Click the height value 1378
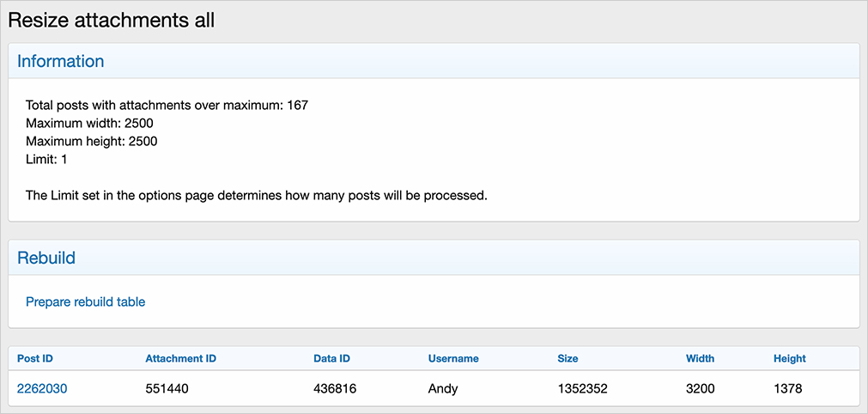The width and height of the screenshot is (868, 414). pos(787,388)
